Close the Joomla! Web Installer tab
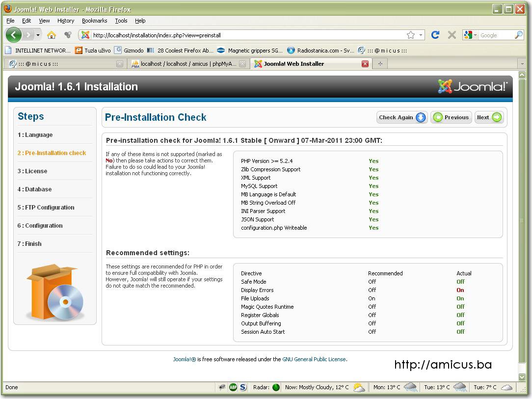 [x=365, y=64]
